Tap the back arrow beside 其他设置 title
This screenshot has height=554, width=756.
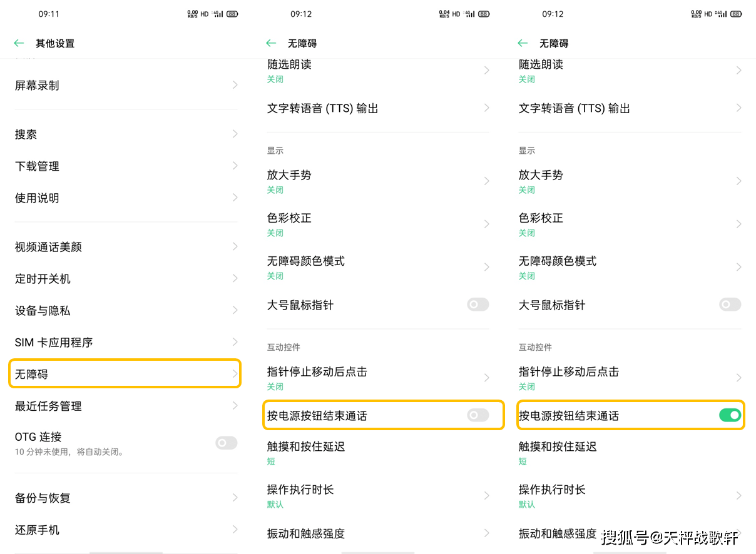pyautogui.click(x=19, y=43)
